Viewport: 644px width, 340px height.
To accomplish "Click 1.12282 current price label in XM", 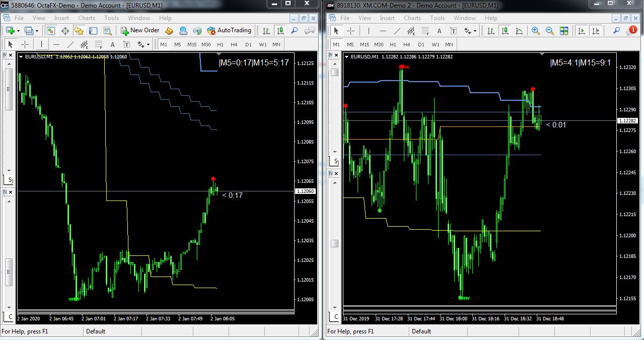I will tap(628, 120).
